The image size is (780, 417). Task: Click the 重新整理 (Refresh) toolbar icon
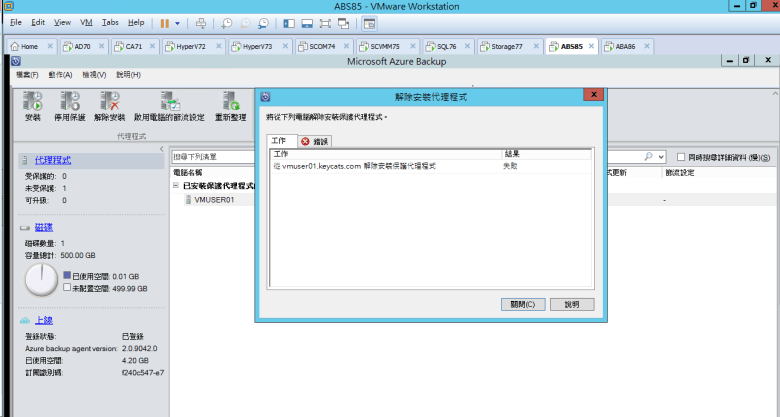point(230,101)
